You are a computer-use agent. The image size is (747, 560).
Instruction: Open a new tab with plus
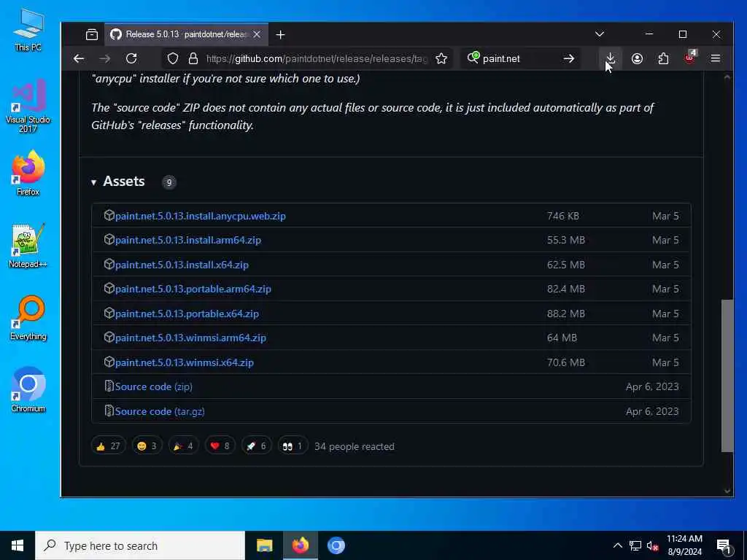pos(280,34)
